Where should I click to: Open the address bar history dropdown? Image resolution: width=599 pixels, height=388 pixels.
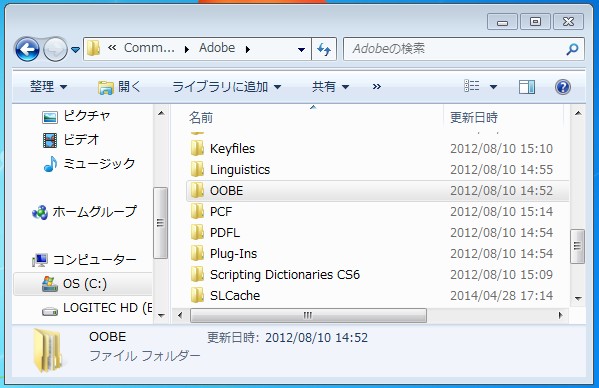(301, 49)
